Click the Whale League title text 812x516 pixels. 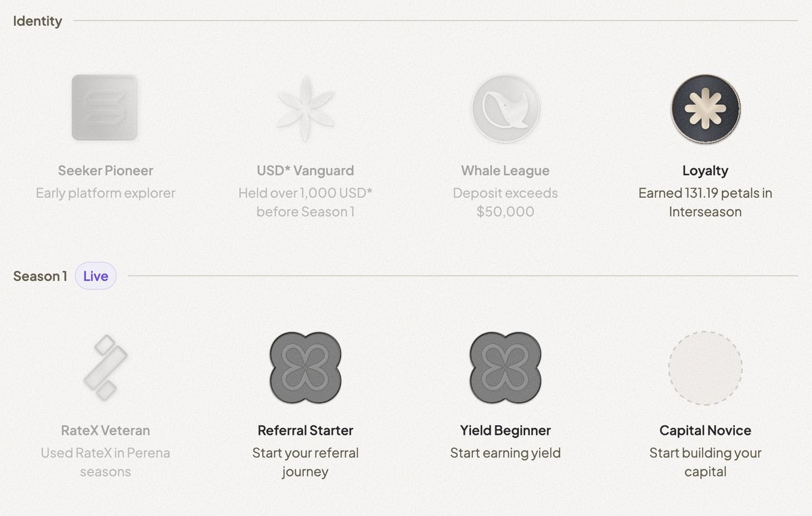505,171
